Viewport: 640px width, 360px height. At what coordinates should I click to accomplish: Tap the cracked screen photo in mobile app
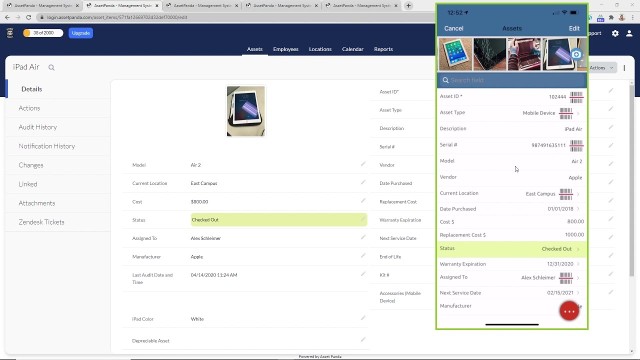(x=489, y=54)
